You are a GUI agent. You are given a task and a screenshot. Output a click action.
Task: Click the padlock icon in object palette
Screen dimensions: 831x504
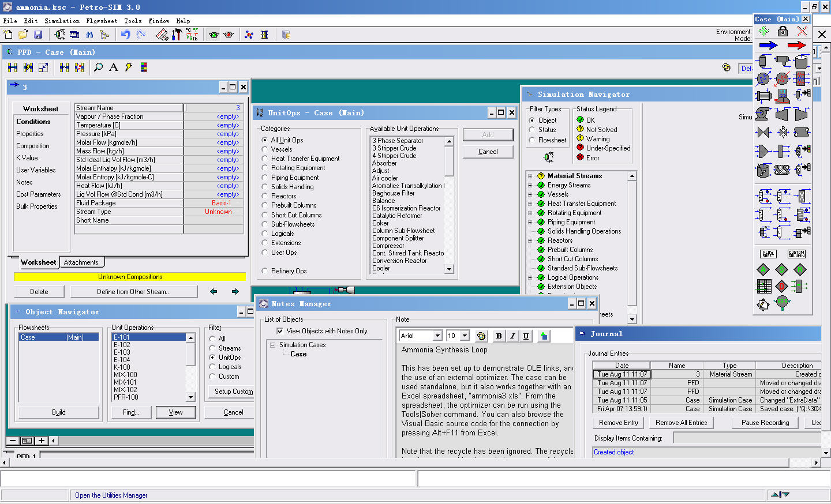(x=783, y=31)
